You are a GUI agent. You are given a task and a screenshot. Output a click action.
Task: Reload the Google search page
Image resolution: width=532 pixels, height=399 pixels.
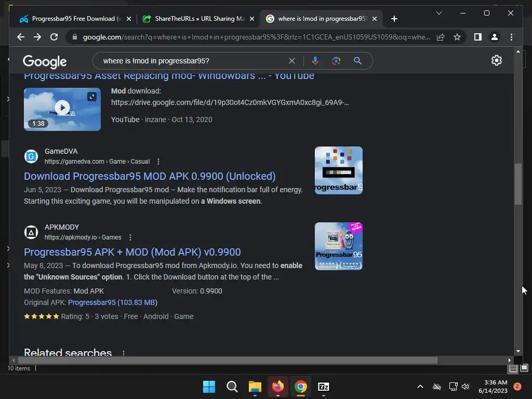[x=54, y=37]
